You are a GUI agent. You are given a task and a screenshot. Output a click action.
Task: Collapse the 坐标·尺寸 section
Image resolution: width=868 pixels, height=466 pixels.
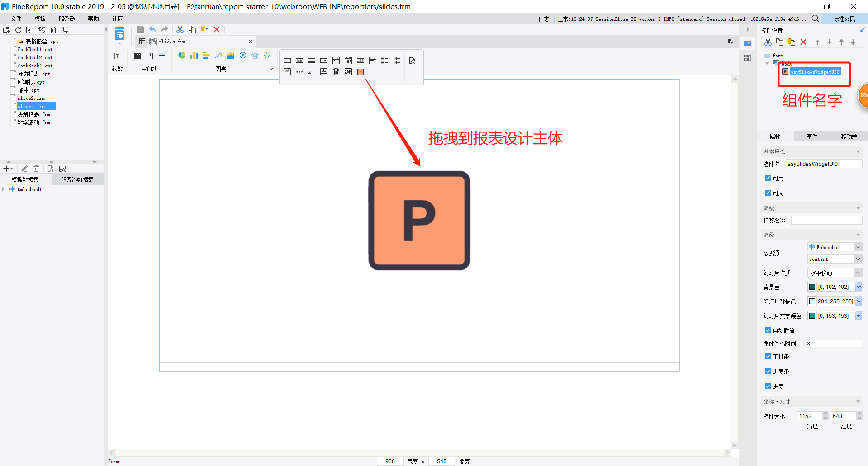(858, 401)
